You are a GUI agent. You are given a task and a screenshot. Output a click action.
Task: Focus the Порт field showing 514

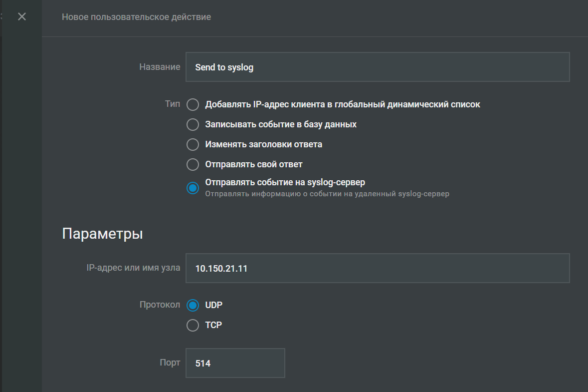point(235,363)
